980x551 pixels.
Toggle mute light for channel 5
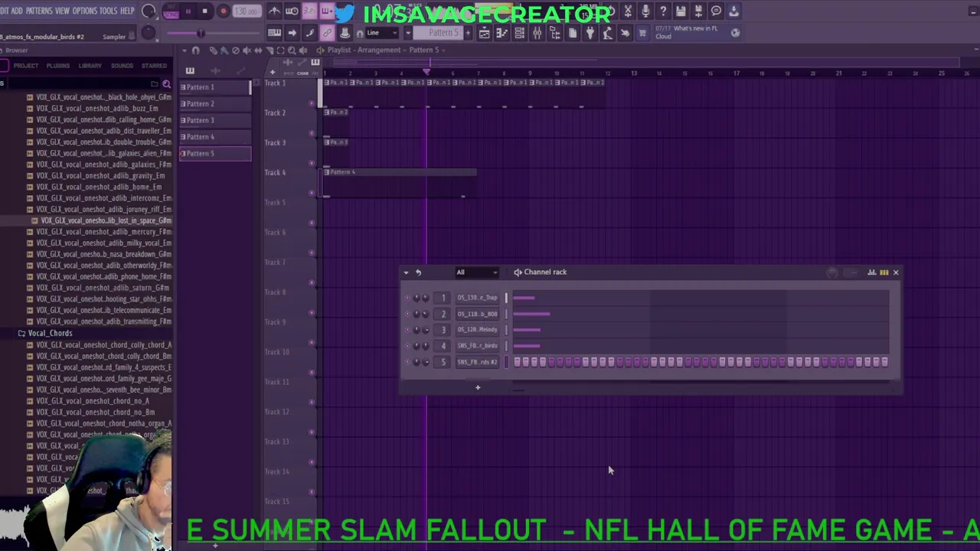(407, 362)
